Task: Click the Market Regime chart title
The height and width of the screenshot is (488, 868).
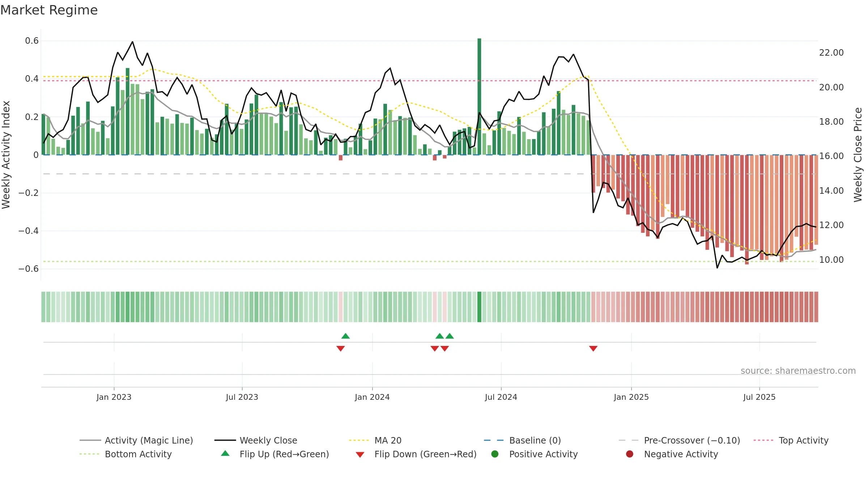Action: (49, 10)
